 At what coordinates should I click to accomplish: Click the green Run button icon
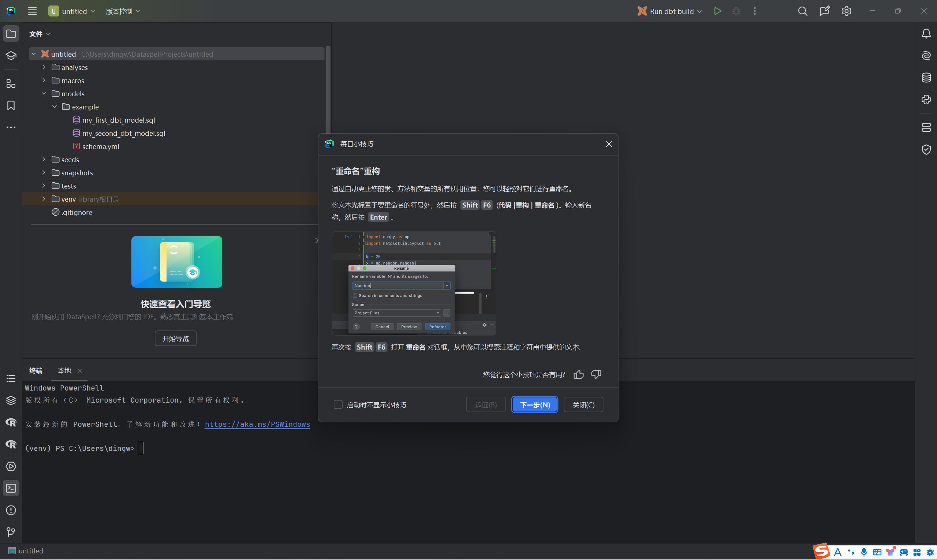click(x=717, y=11)
